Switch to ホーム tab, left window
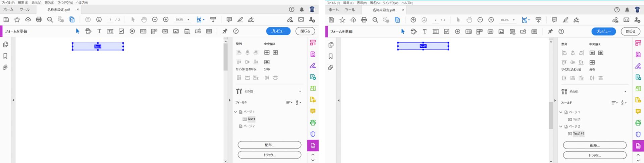Viewport: 644px width, 163px height. point(8,9)
